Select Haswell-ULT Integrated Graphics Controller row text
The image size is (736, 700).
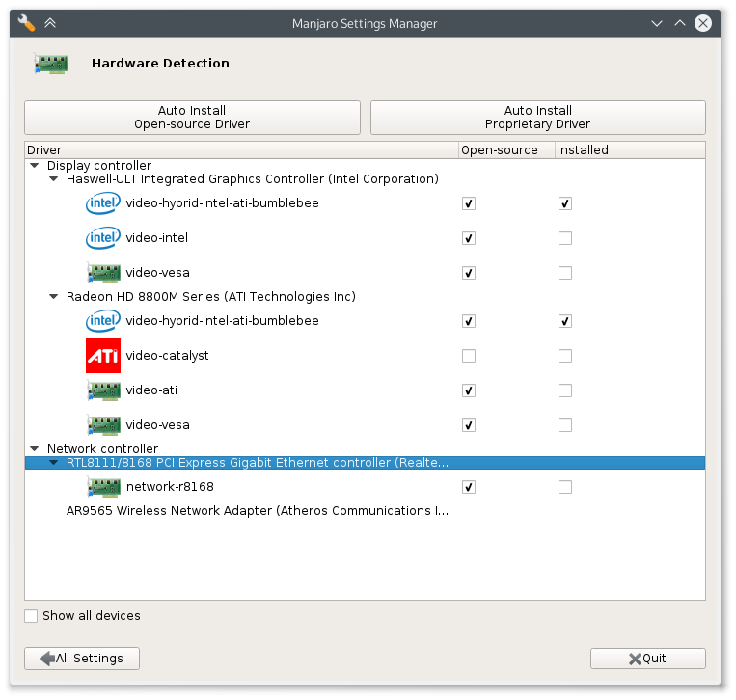(253, 178)
